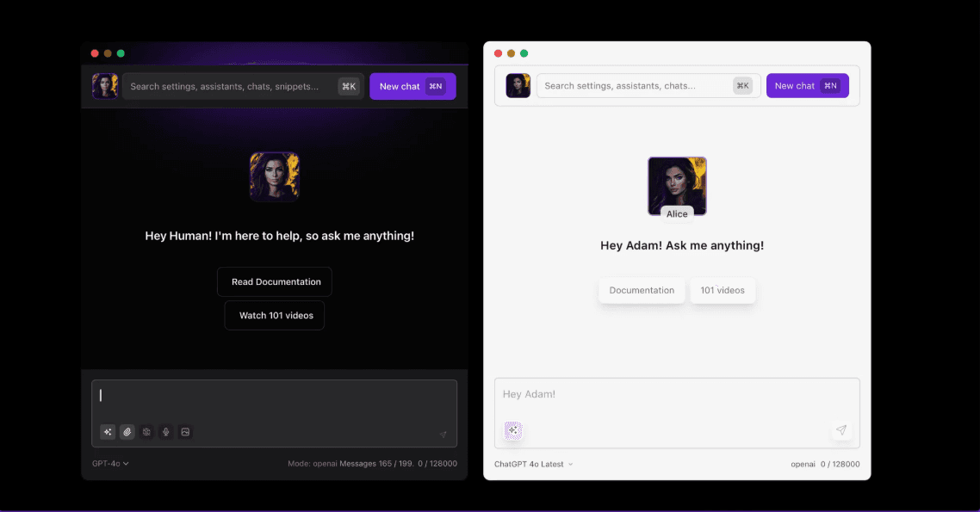Attach a file with the paperclip icon
The height and width of the screenshot is (512, 980).
pos(127,432)
